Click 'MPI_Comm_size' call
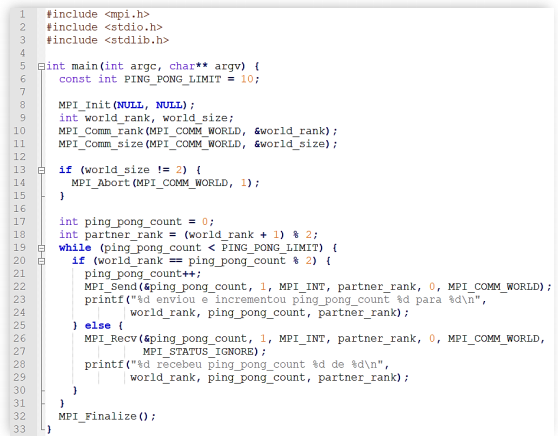This screenshot has width=558, height=436. (x=101, y=144)
